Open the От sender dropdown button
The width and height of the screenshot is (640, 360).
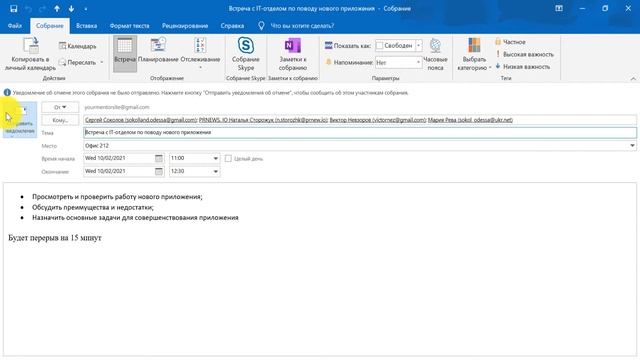[60, 107]
